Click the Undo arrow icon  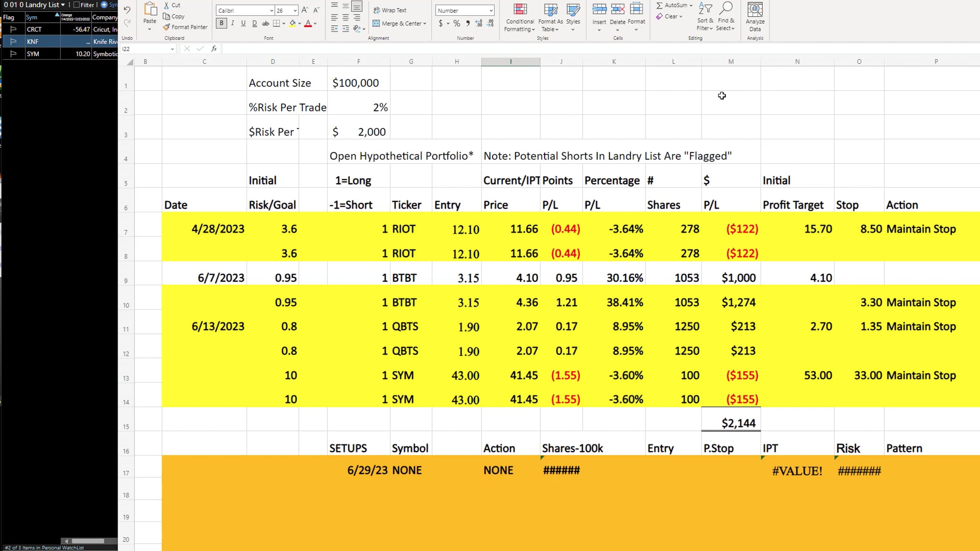pyautogui.click(x=127, y=10)
